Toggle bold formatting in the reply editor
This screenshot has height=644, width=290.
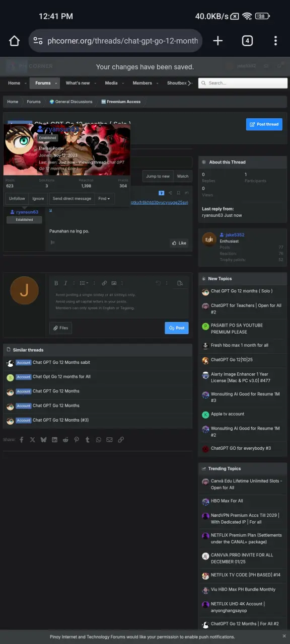click(56, 283)
